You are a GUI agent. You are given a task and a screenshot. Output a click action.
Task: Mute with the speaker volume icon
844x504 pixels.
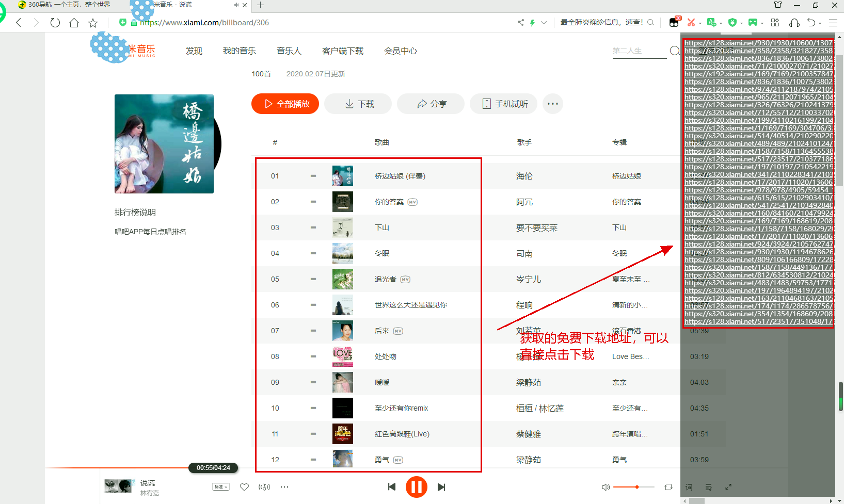coord(606,487)
